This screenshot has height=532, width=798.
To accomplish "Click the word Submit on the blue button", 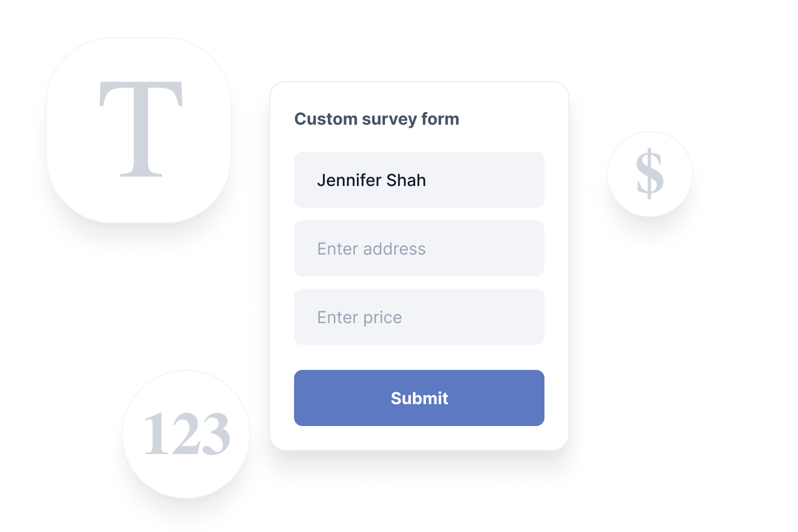I will tap(419, 398).
